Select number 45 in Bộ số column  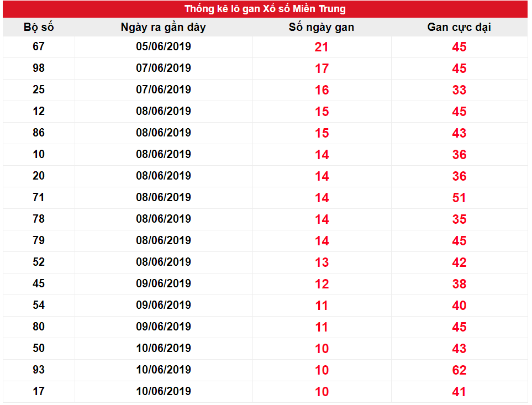(39, 283)
